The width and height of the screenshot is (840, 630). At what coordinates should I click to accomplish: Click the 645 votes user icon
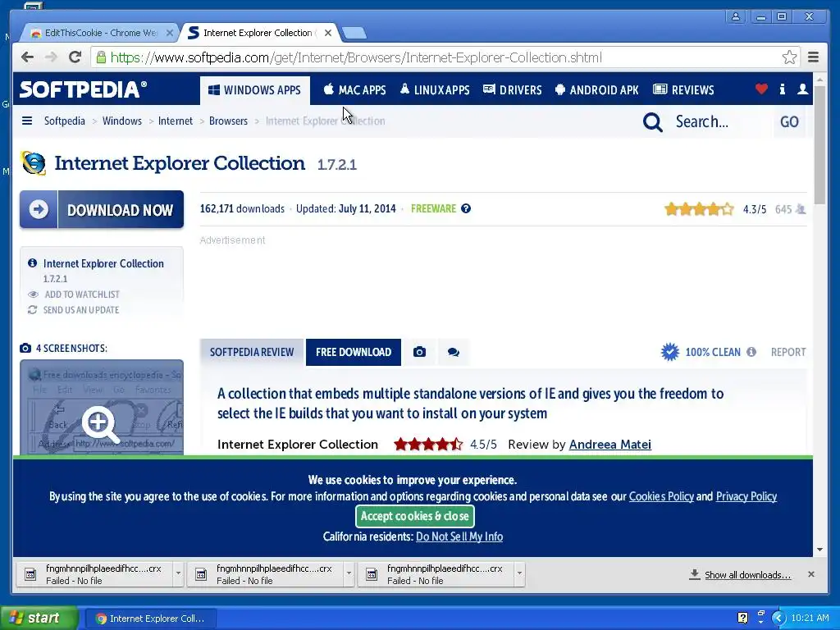click(801, 209)
